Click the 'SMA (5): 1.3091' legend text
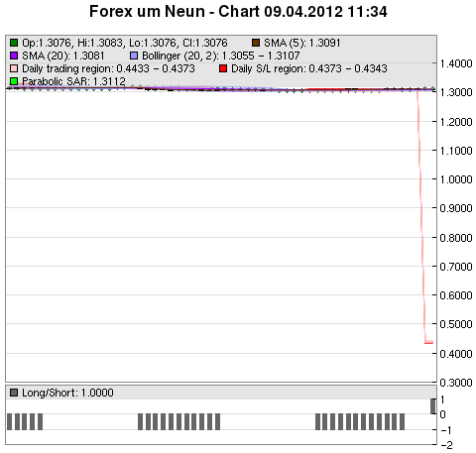This screenshot has width=476, height=453. tap(302, 43)
